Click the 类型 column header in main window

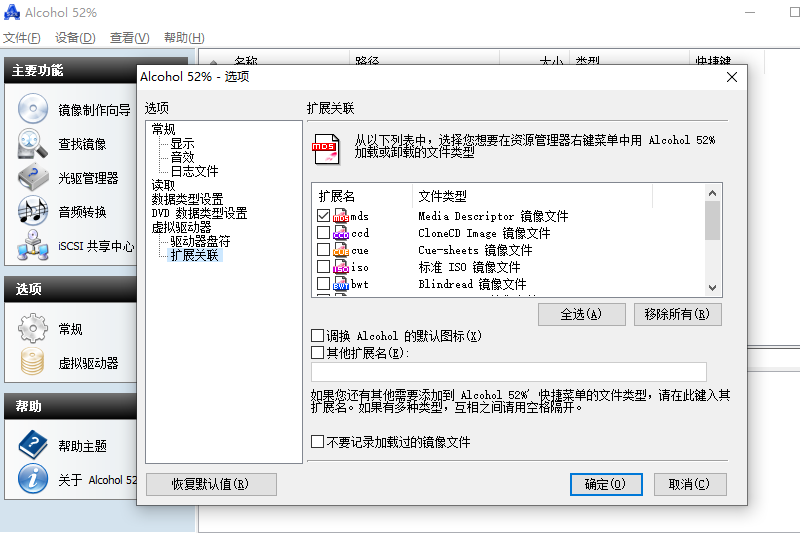coord(630,58)
